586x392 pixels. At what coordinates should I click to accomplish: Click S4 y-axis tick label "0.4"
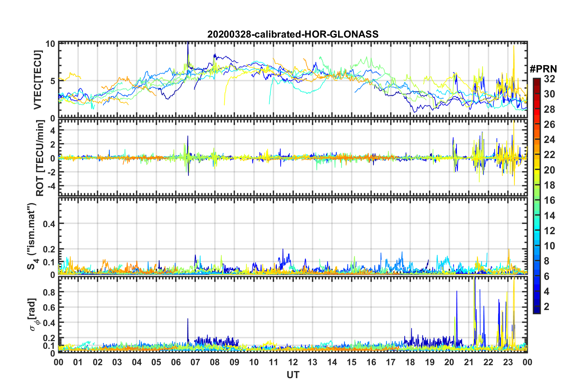coord(49,224)
